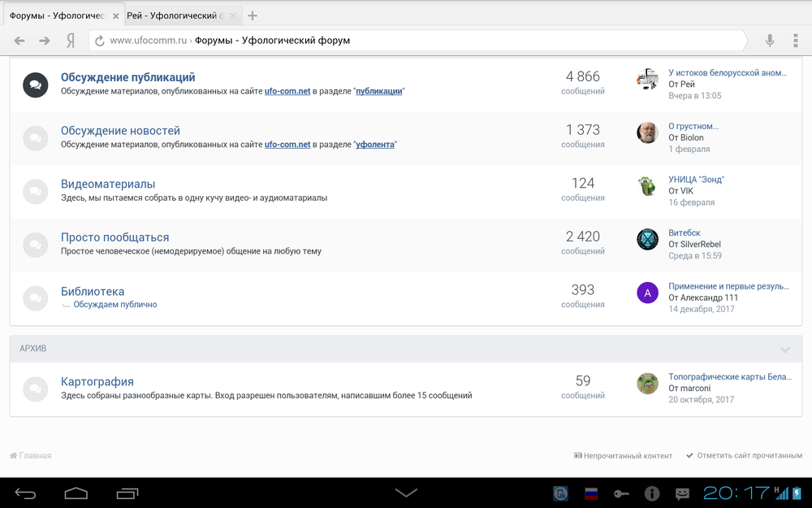Collapse the АРХИВ section with the chevron

[x=785, y=350]
